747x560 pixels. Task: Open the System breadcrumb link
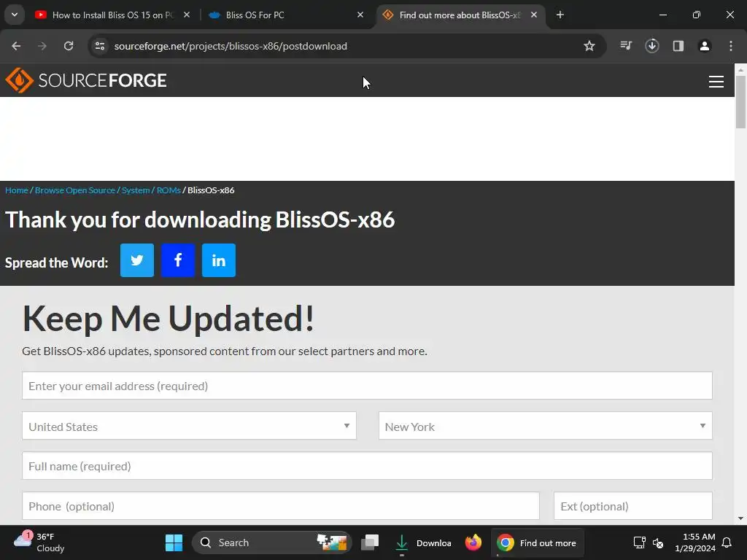136,190
